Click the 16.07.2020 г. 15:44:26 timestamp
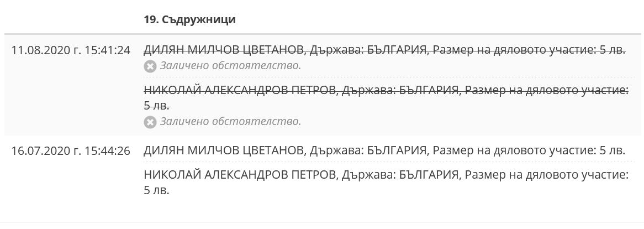 tap(71, 150)
